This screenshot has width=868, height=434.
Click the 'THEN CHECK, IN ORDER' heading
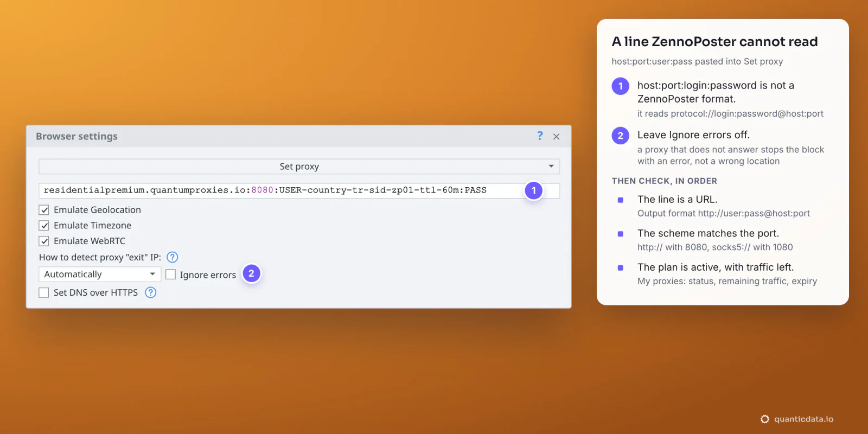pos(665,181)
